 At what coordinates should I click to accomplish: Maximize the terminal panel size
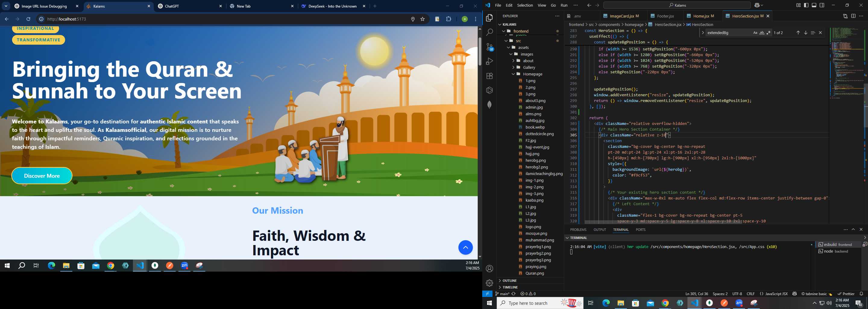point(853,230)
